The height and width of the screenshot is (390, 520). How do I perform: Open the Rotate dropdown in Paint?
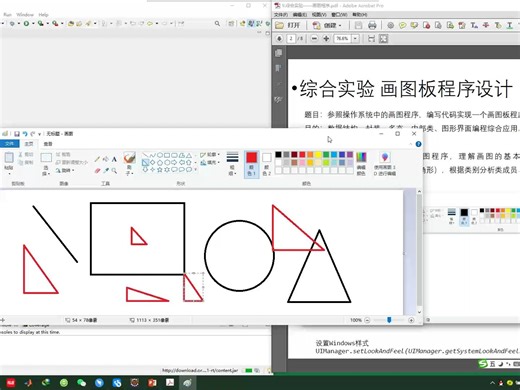[x=64, y=170]
